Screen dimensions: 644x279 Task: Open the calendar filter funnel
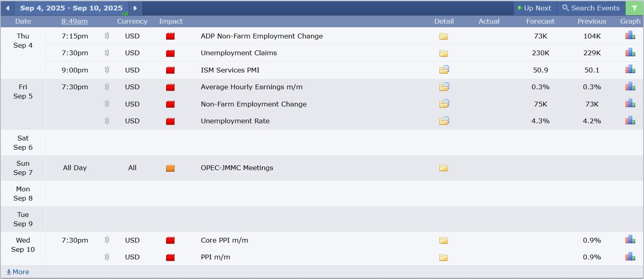pyautogui.click(x=634, y=8)
